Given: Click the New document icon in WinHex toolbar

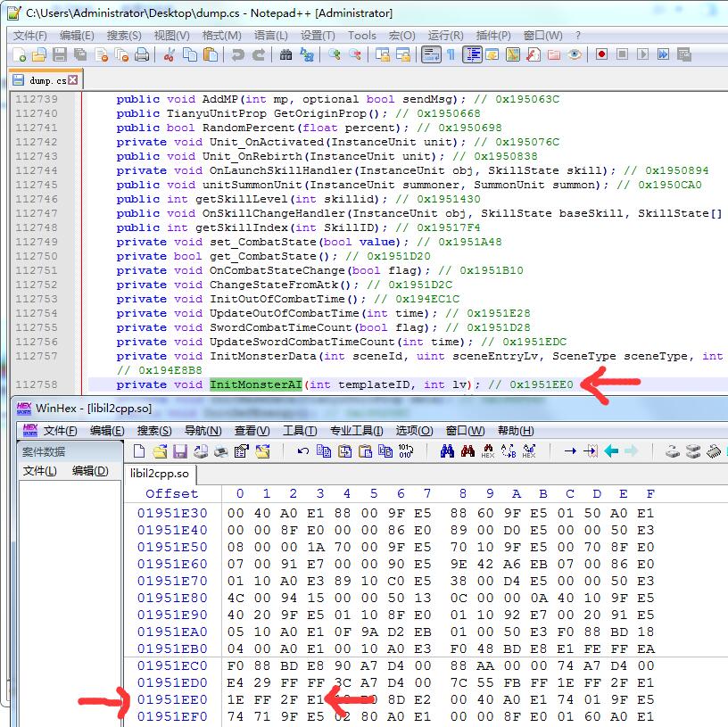Looking at the screenshot, I should click(139, 451).
